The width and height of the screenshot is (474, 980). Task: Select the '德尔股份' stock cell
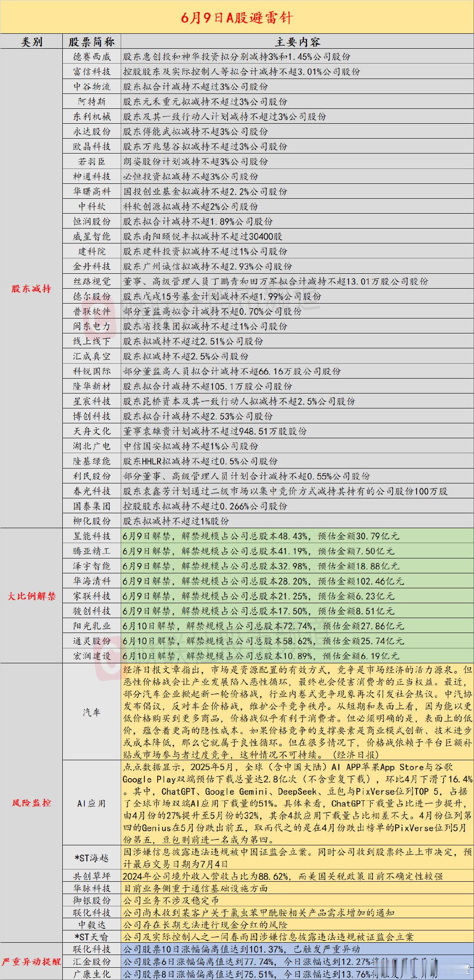click(92, 296)
